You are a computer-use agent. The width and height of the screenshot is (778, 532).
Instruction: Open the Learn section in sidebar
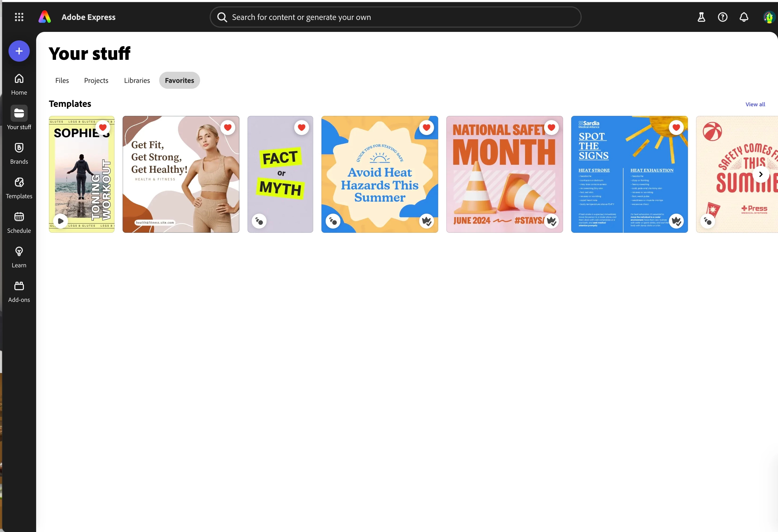tap(19, 257)
